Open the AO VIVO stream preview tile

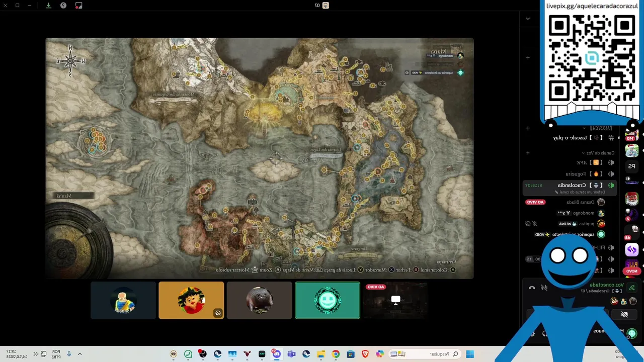point(395,300)
